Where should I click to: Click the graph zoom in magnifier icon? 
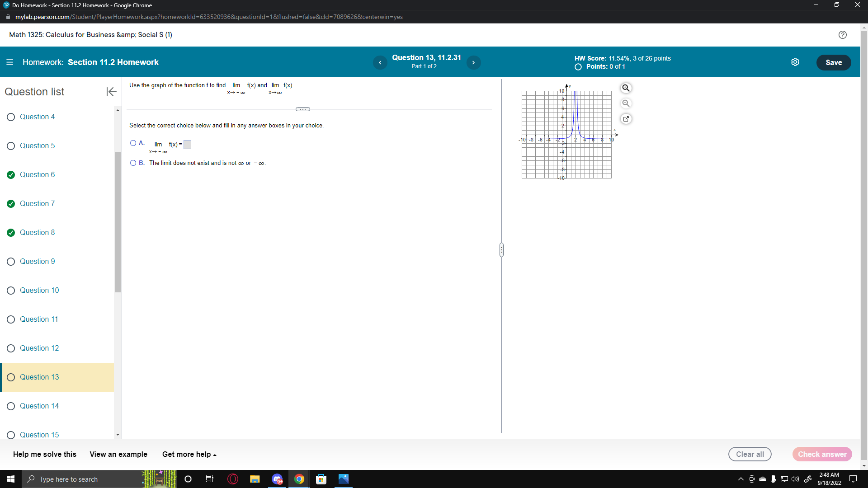tap(626, 88)
